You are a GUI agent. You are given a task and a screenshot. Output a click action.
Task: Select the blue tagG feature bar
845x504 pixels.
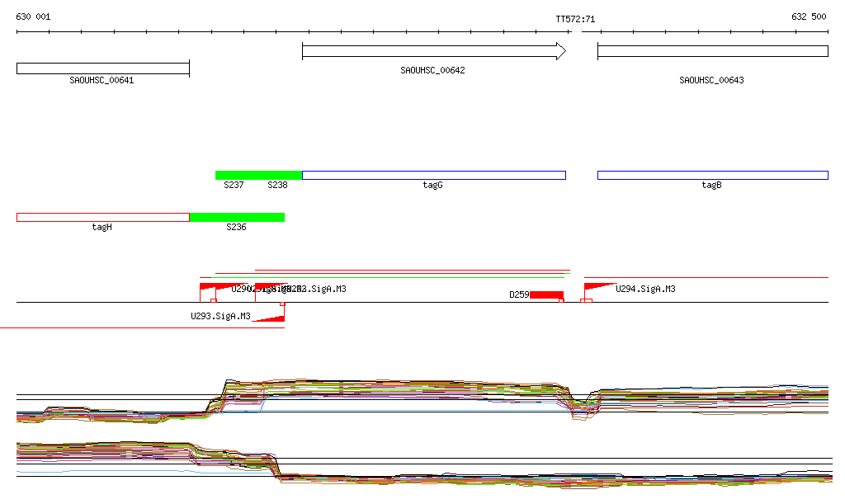(434, 175)
